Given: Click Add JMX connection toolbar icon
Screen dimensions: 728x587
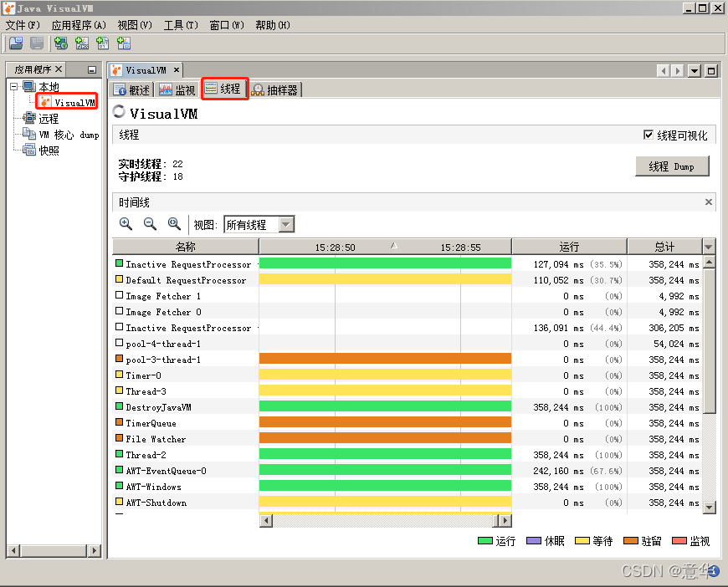Looking at the screenshot, I should point(82,43).
